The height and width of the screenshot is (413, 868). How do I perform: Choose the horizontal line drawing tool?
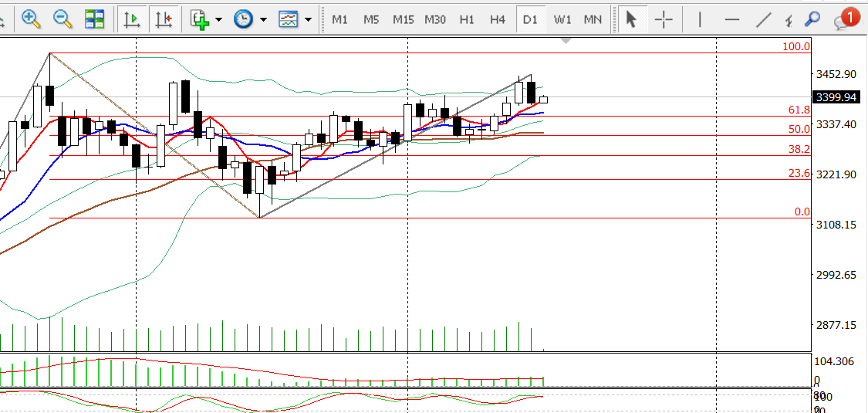(x=732, y=20)
